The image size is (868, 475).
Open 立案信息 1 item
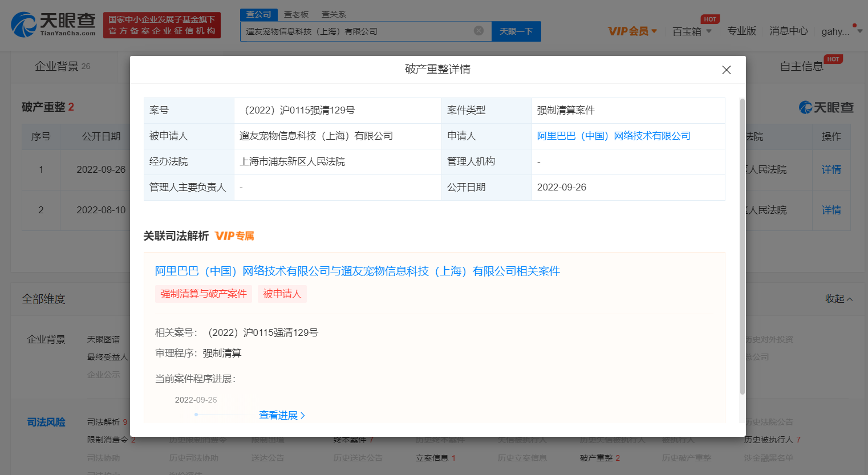[x=436, y=458]
